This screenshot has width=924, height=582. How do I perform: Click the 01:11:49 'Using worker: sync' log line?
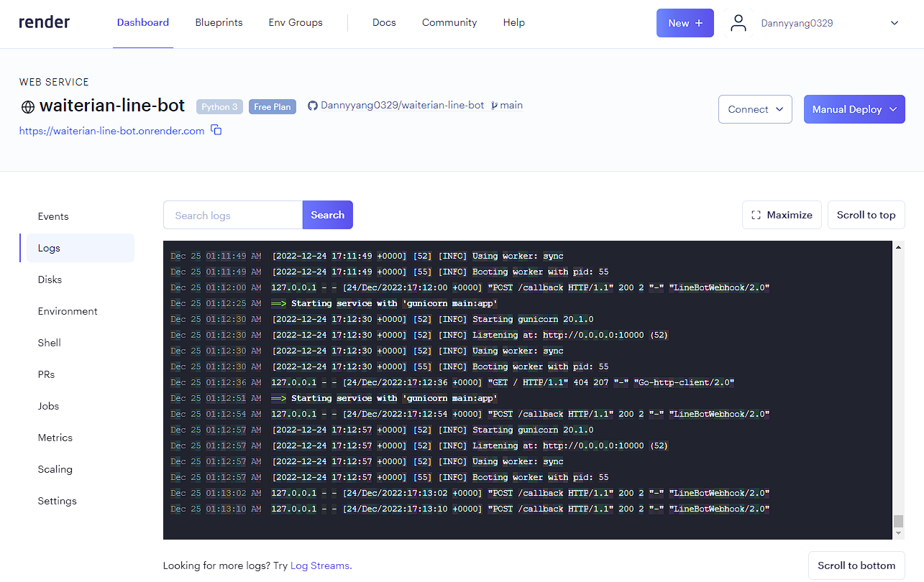click(367, 256)
